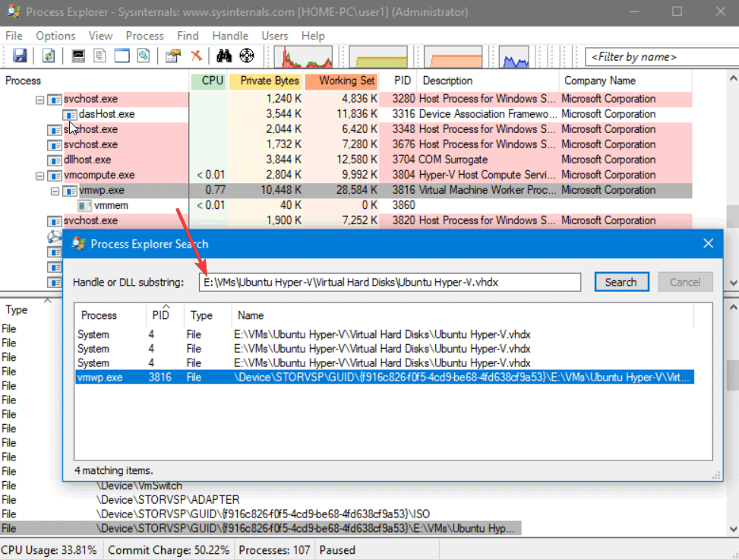Click the commit charge graph in the toolbar
739x560 pixels.
[x=378, y=55]
